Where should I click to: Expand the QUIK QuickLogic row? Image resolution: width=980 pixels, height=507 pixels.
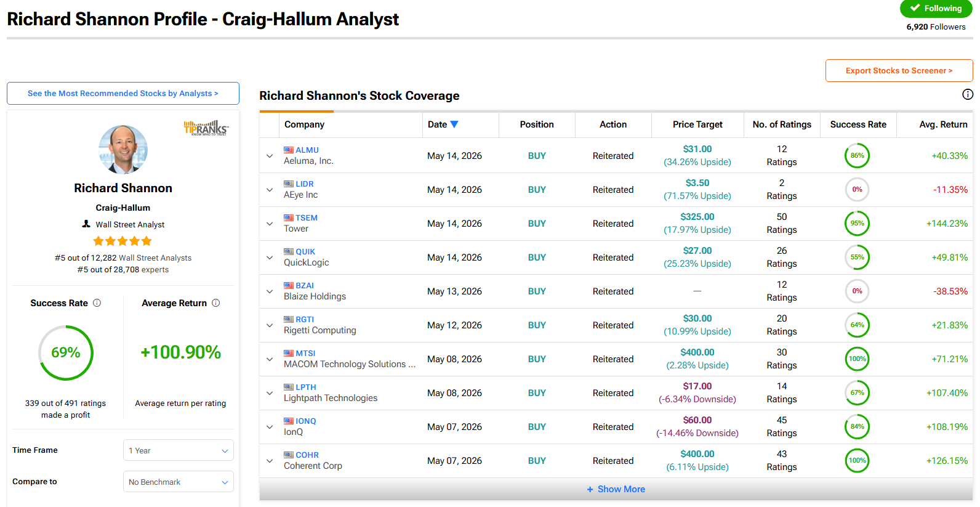click(x=270, y=258)
